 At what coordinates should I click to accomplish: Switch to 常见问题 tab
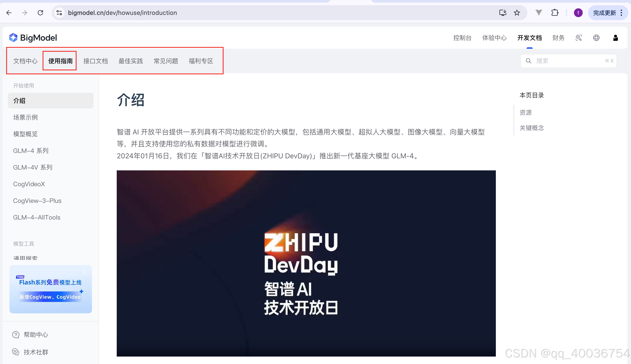pos(166,61)
